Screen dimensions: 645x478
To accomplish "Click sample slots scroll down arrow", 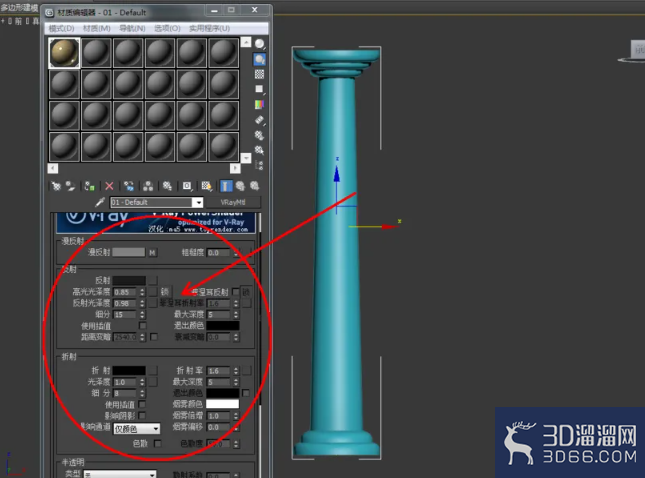I will click(x=246, y=158).
